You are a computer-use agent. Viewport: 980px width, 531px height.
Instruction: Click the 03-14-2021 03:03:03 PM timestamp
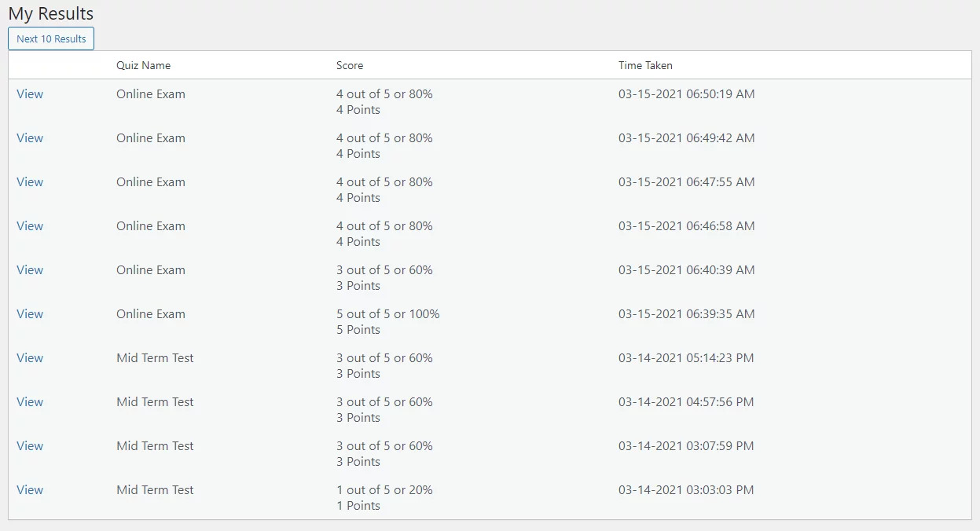pos(686,490)
